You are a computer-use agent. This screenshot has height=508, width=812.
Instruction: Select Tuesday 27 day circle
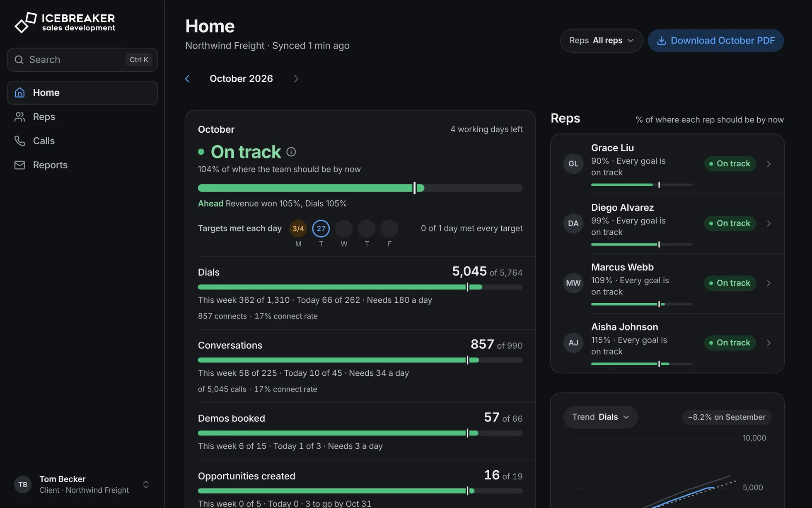point(321,228)
